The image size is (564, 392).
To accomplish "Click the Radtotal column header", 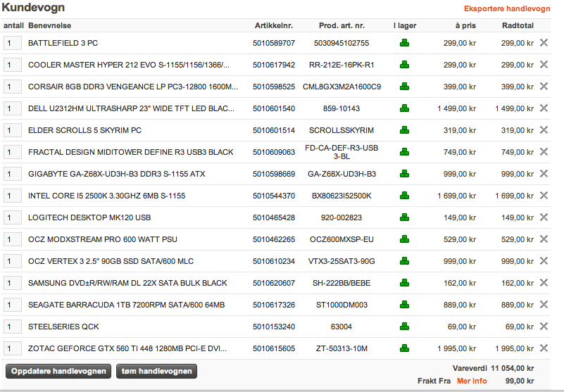I will [x=518, y=25].
